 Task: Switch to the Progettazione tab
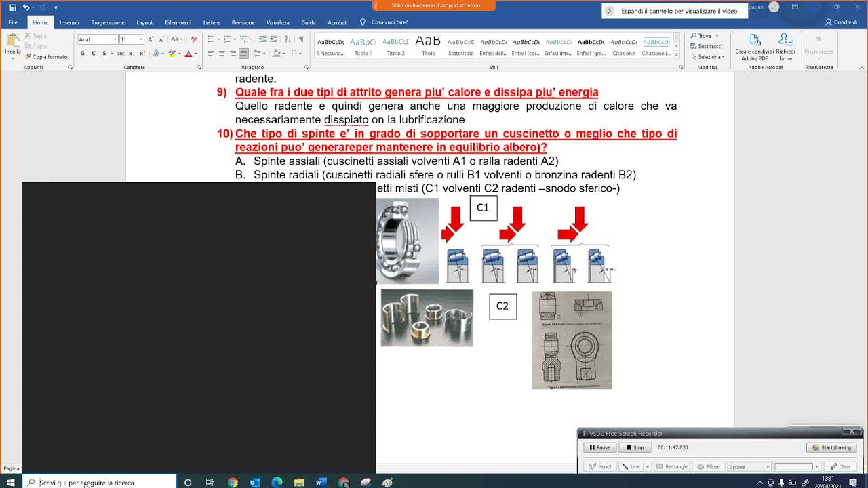(108, 22)
